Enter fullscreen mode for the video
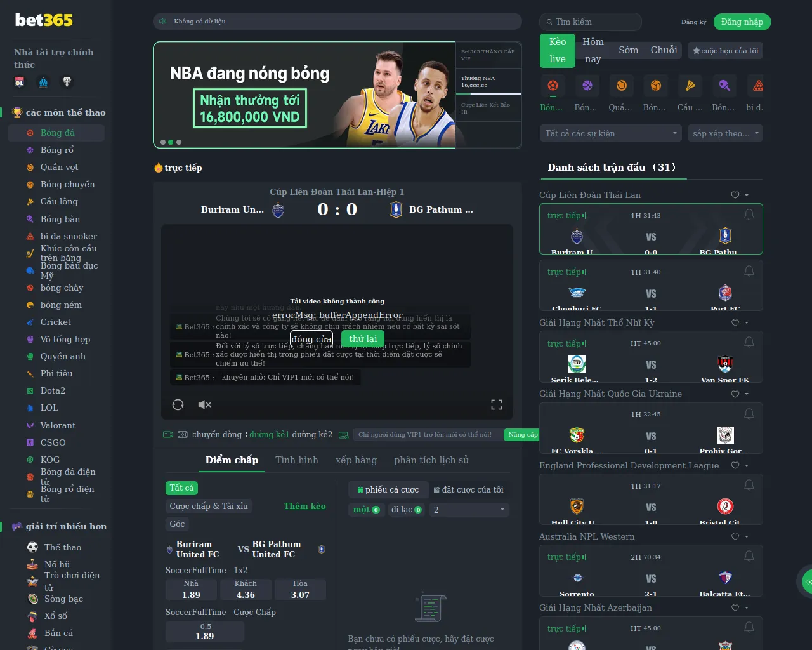The width and height of the screenshot is (812, 650). tap(497, 404)
